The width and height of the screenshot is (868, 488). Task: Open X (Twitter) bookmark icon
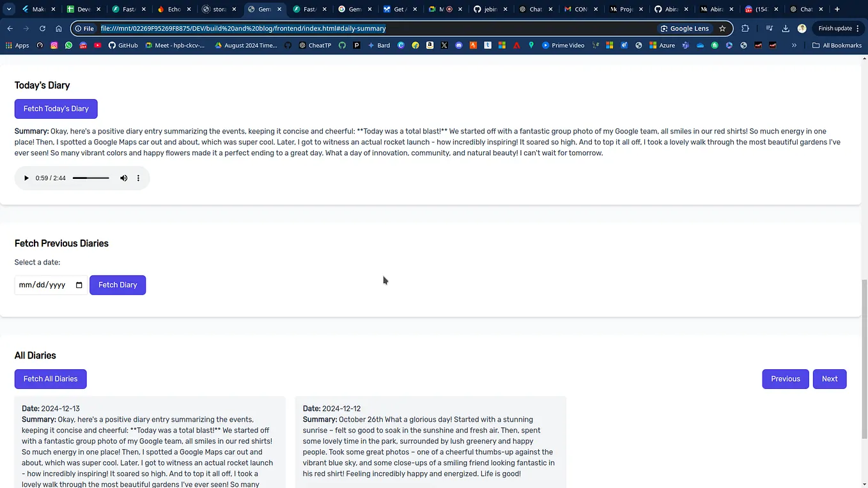tap(444, 45)
